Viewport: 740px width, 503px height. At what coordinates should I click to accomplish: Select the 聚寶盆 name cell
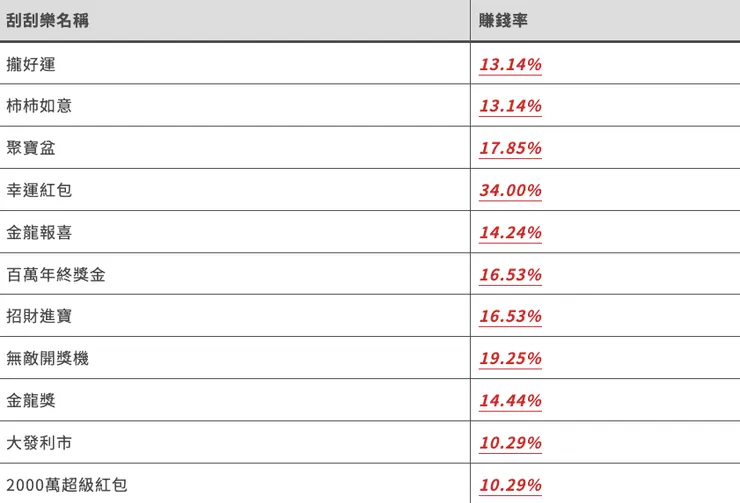(31, 149)
